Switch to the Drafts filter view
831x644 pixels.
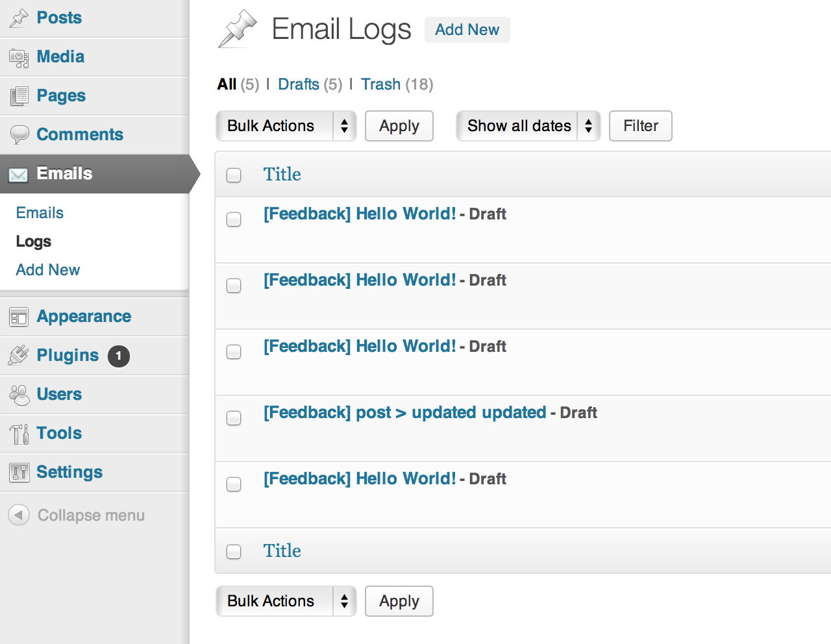299,84
